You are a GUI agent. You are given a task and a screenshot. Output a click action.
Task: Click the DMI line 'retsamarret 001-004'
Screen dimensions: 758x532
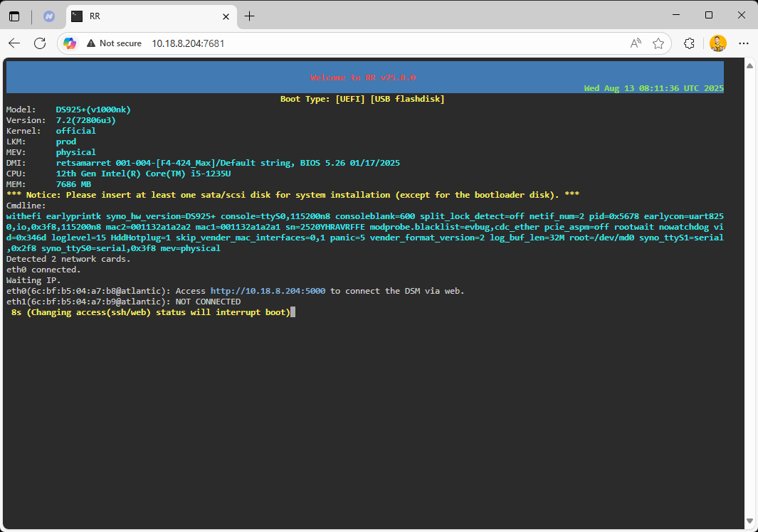point(228,163)
